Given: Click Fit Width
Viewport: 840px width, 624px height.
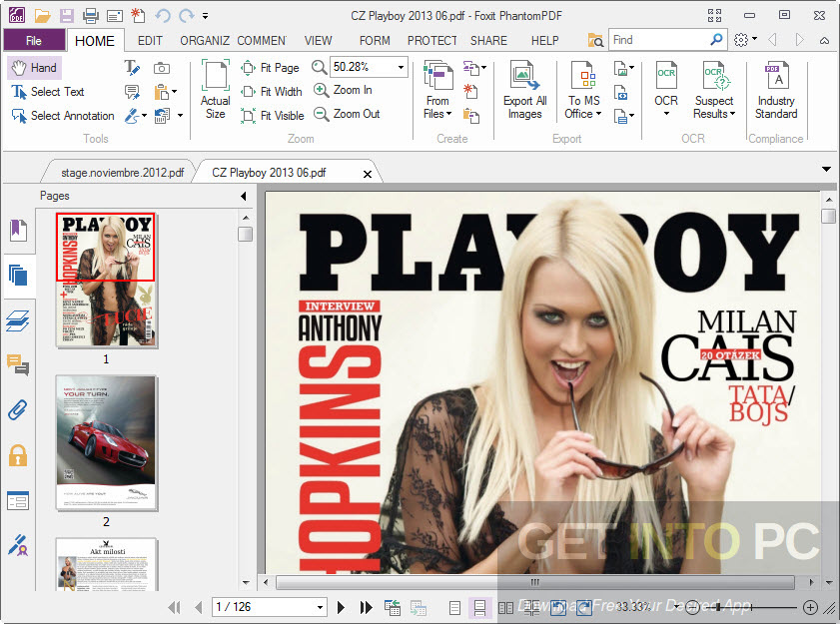Looking at the screenshot, I should point(272,92).
